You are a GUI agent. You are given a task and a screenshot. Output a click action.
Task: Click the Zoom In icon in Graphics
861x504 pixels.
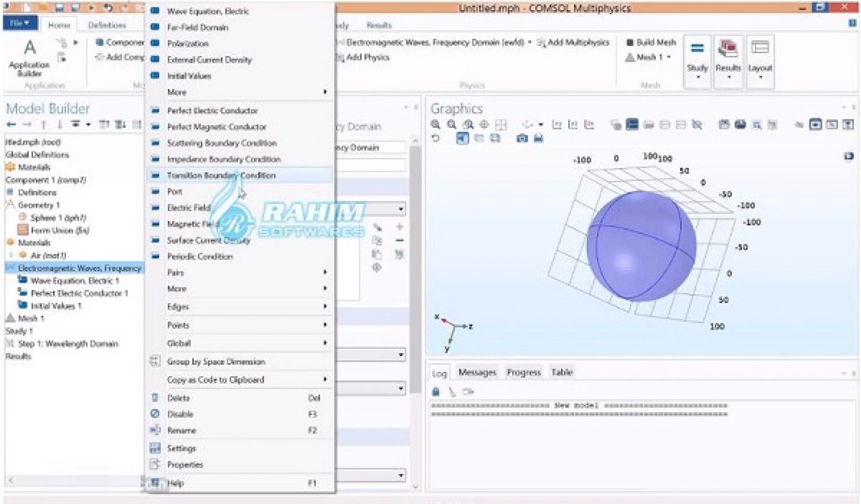click(436, 124)
